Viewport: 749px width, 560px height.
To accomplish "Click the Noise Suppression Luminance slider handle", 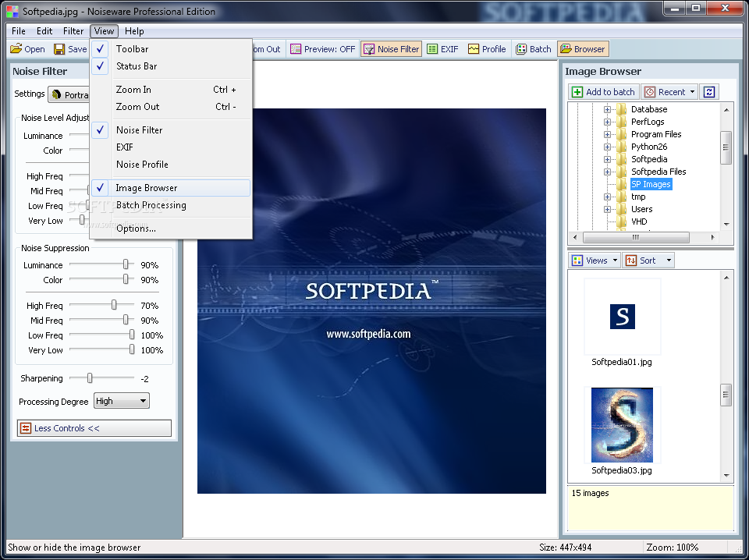I will tap(126, 264).
